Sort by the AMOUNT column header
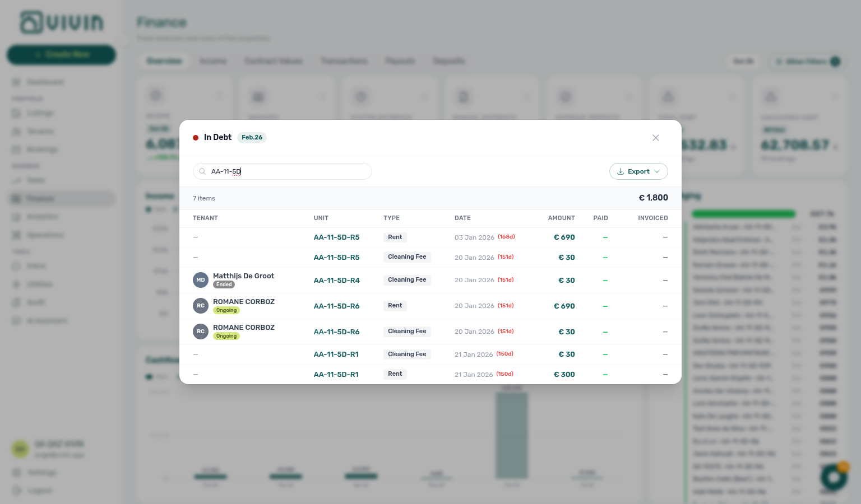861x504 pixels. [561, 218]
